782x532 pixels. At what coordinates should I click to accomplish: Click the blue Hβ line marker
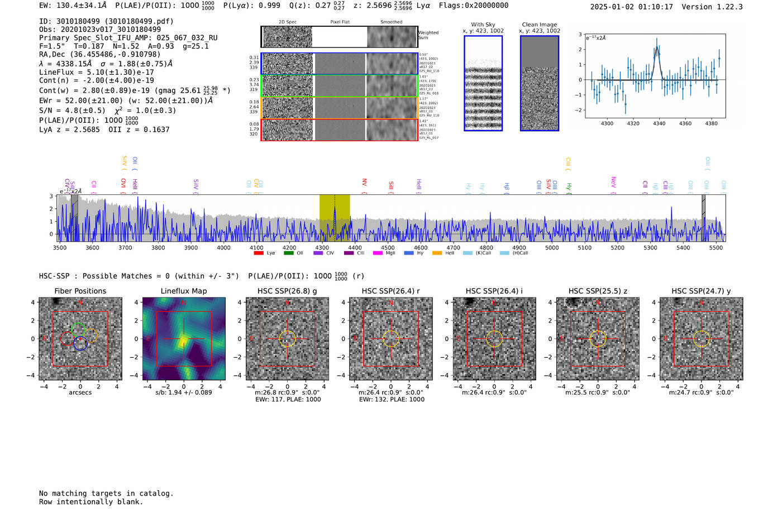(507, 188)
